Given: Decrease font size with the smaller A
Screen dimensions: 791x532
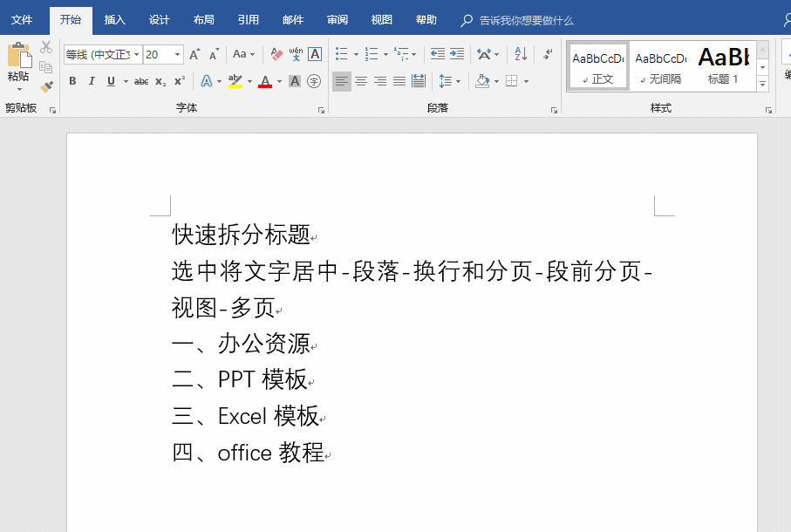Looking at the screenshot, I should click(x=214, y=54).
